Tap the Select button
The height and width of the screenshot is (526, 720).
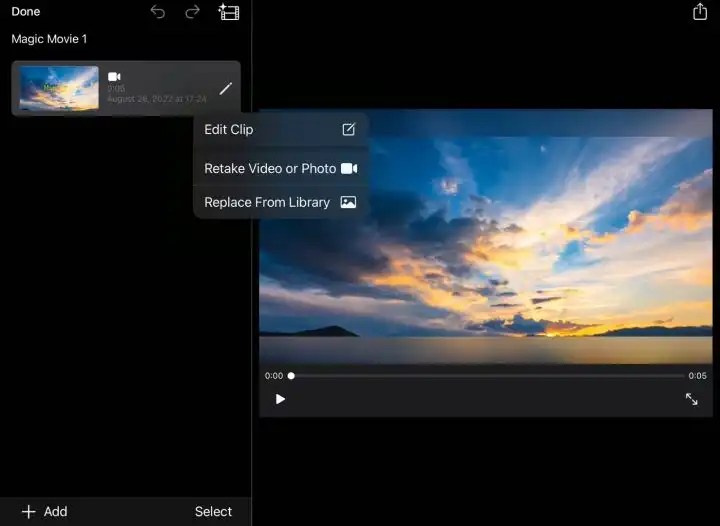[x=213, y=511]
